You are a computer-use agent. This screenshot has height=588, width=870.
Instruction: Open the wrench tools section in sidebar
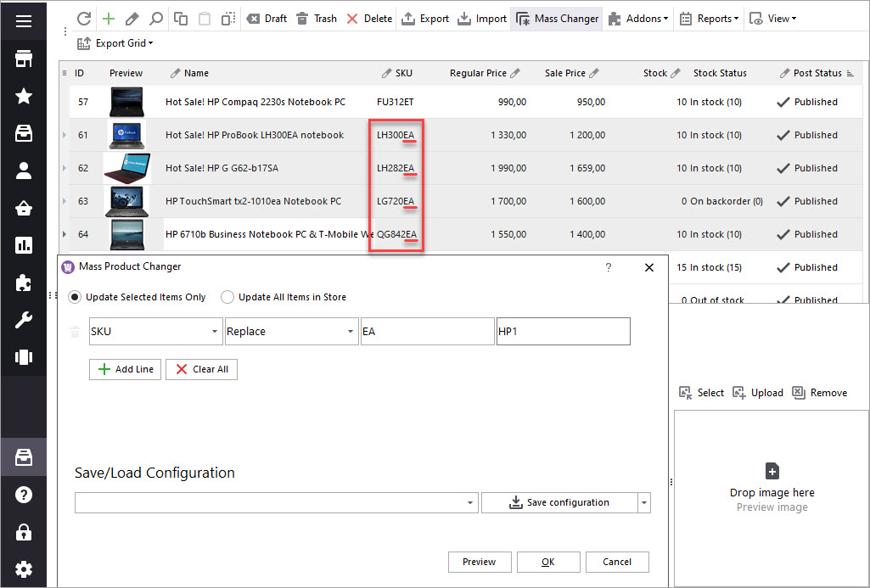24,320
